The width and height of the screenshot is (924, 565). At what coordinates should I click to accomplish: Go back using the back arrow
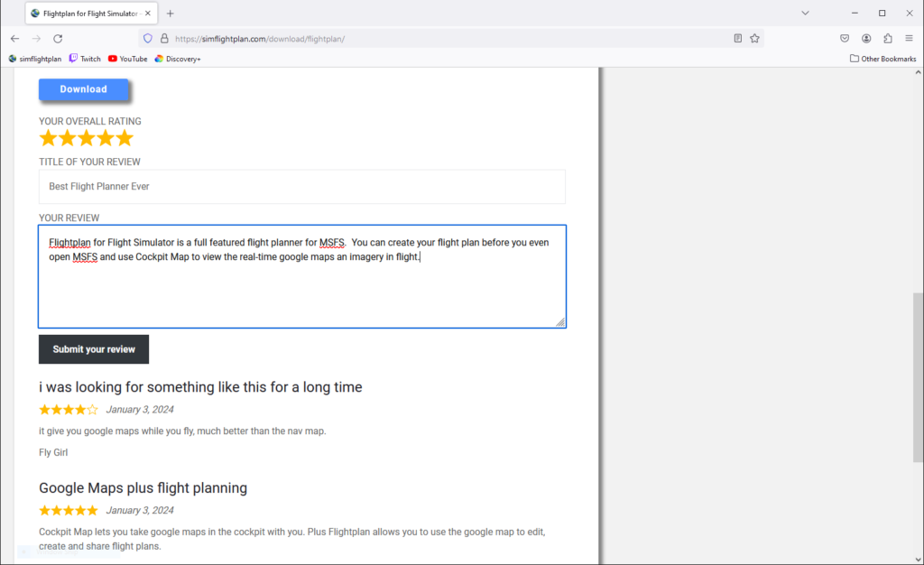14,39
